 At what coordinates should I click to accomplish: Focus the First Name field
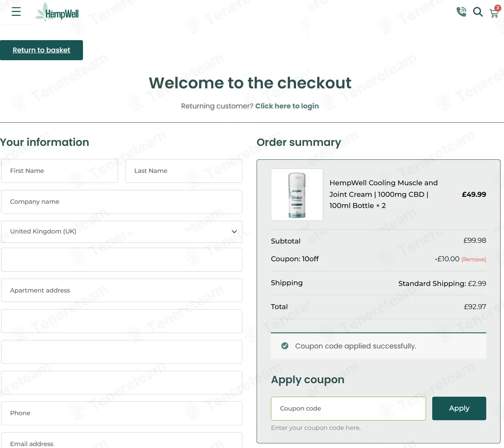[x=59, y=171]
